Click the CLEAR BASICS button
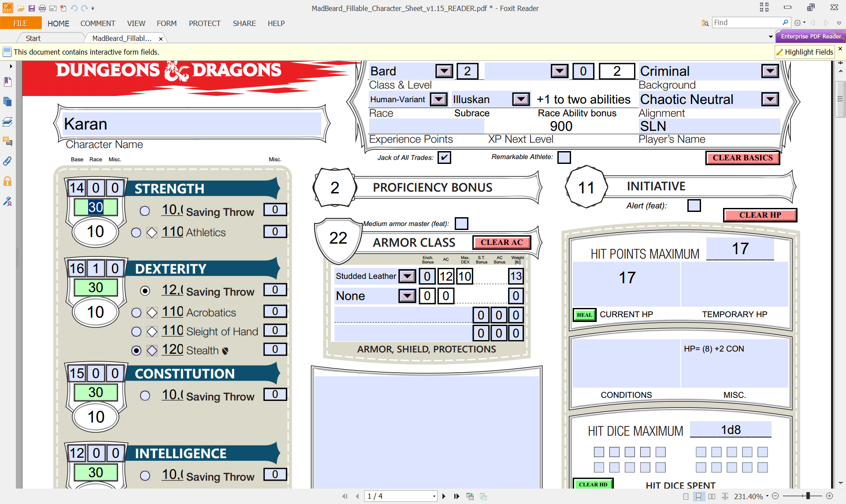Viewport: 846px width, 504px height. coord(742,158)
